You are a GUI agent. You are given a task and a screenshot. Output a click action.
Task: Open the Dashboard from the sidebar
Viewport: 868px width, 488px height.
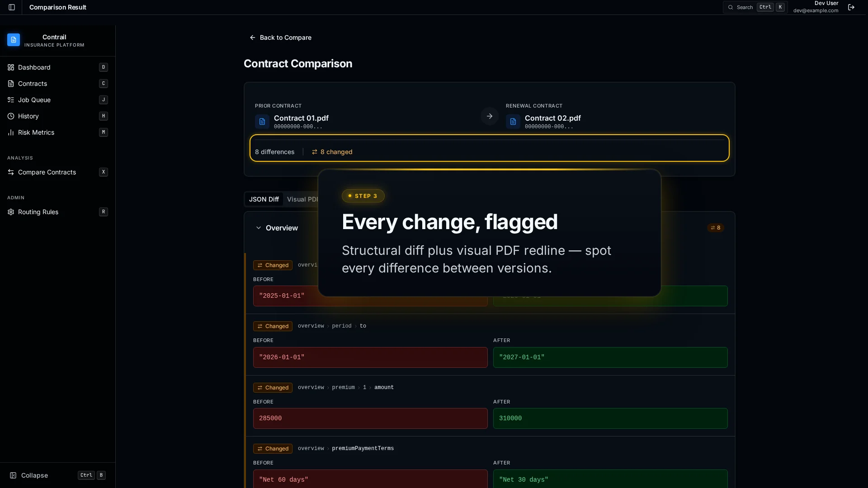[x=10, y=67]
